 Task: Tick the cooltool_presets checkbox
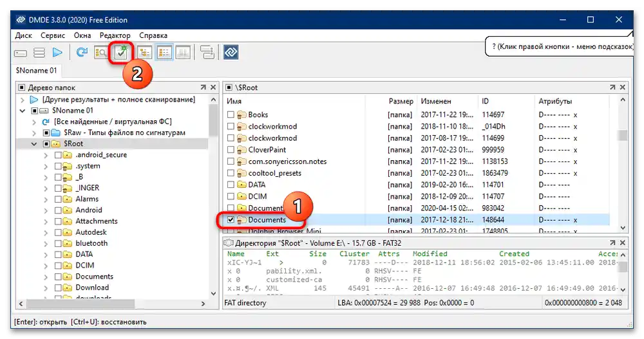tap(231, 173)
